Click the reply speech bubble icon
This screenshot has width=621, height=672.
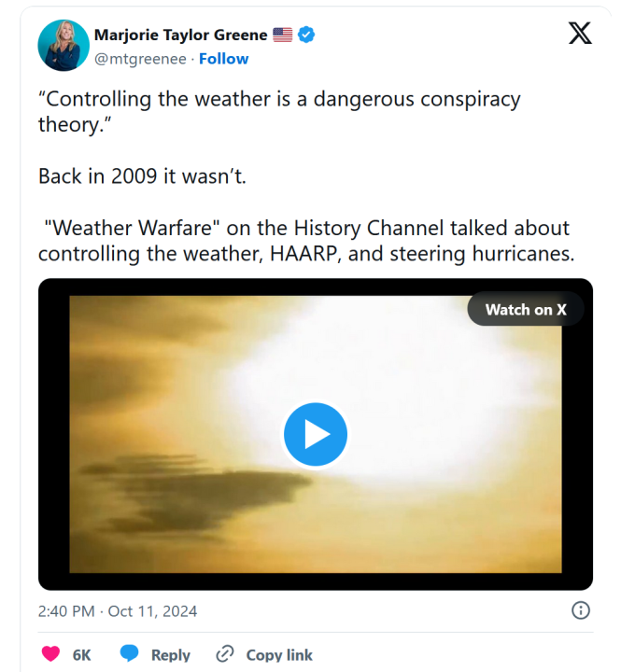click(x=130, y=654)
